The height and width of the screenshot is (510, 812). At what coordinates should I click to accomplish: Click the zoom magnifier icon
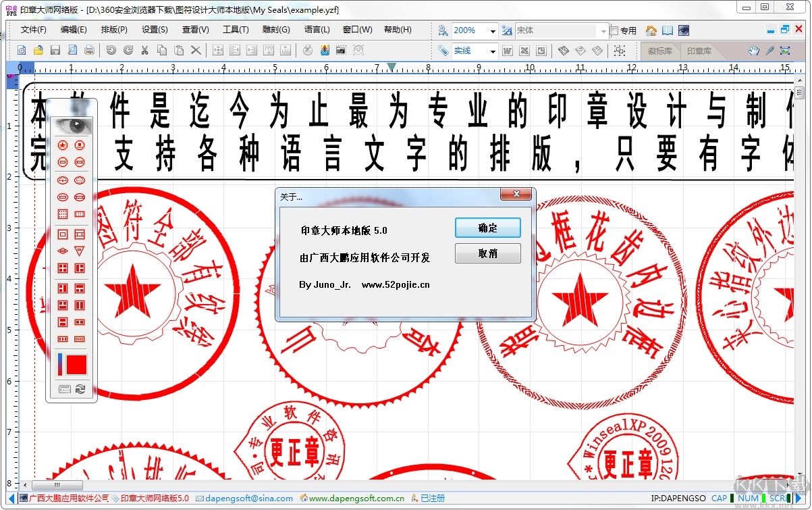click(x=443, y=30)
